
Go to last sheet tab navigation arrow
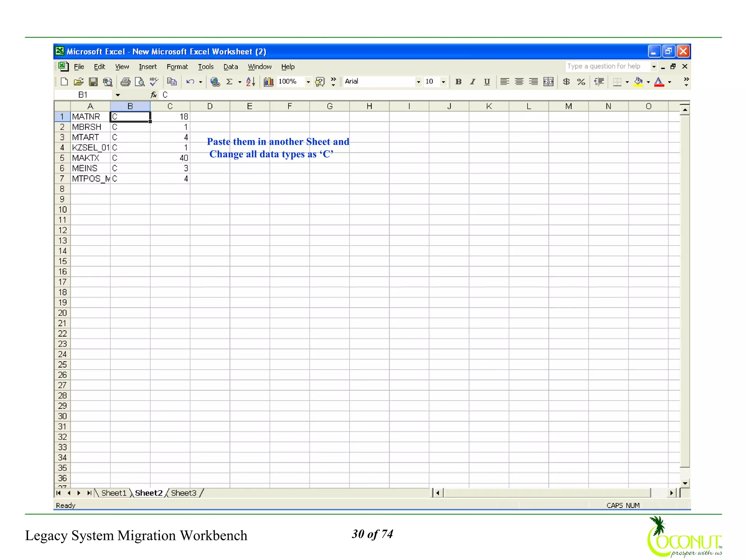[89, 493]
